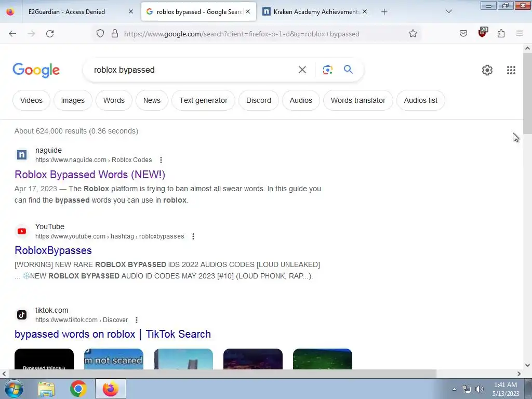Image resolution: width=532 pixels, height=399 pixels.
Task: Click the horizontal scrollbar thumb
Action: [x=222, y=374]
